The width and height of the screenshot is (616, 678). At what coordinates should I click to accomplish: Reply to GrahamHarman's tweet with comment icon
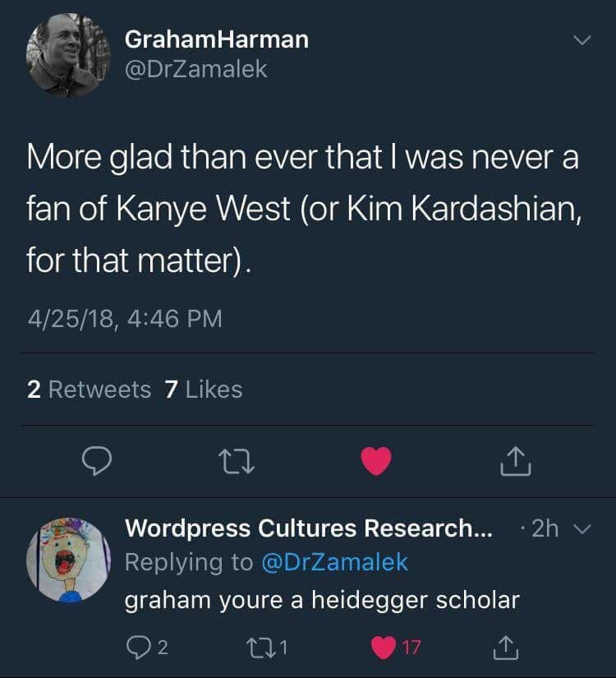pos(98,461)
